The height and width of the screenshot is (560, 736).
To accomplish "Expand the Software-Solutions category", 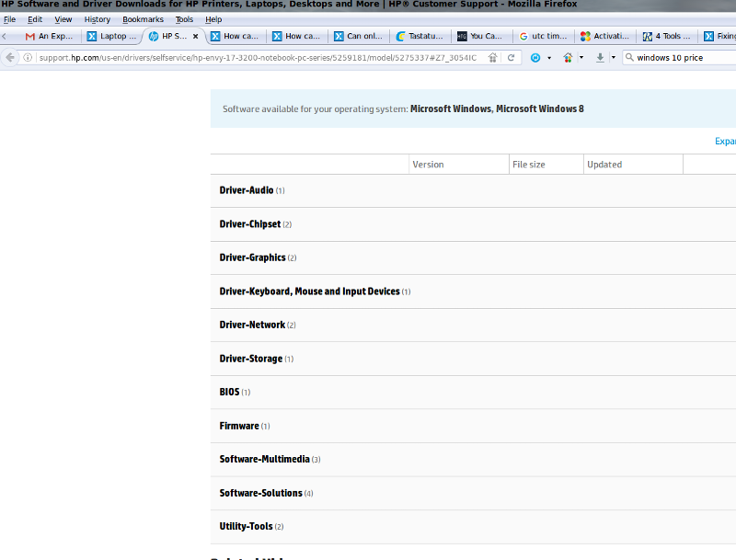I will point(473,494).
